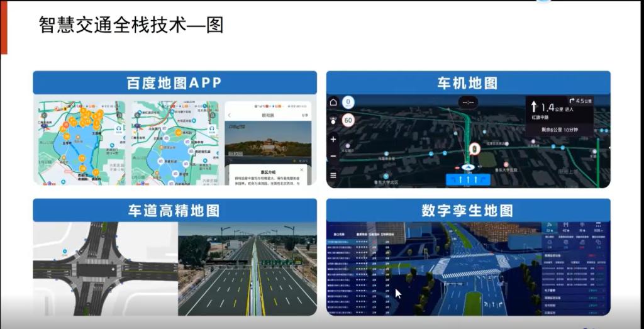Zoom out with the car map minus button
The height and width of the screenshot is (329, 644).
tap(333, 157)
